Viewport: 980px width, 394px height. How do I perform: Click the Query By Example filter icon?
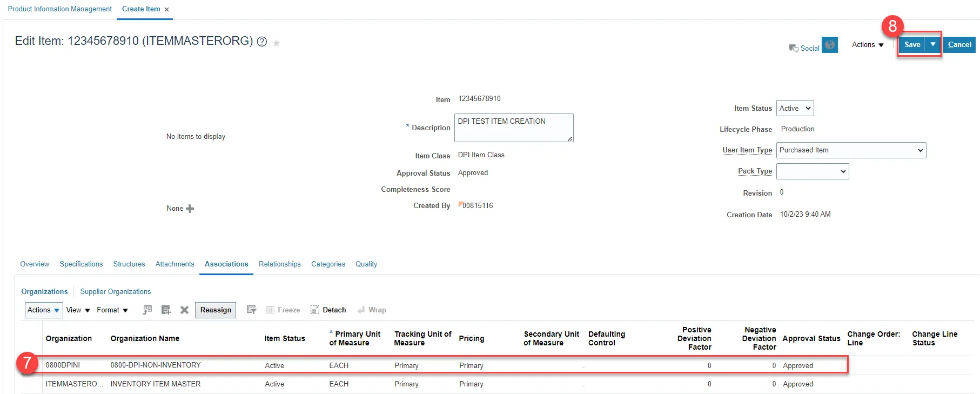point(251,310)
